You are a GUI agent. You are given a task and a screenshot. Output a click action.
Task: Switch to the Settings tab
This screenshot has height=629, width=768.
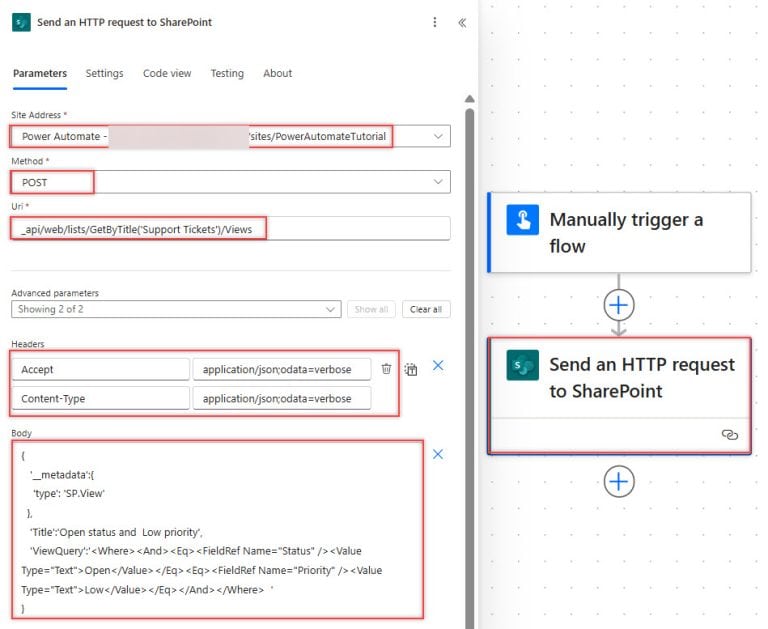coord(104,73)
